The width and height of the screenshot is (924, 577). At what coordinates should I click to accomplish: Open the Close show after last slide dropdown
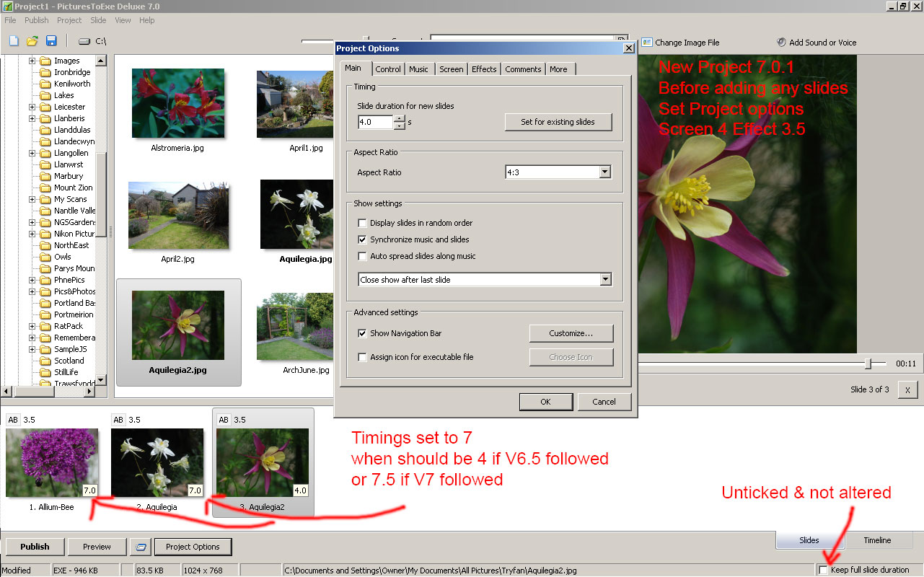605,279
